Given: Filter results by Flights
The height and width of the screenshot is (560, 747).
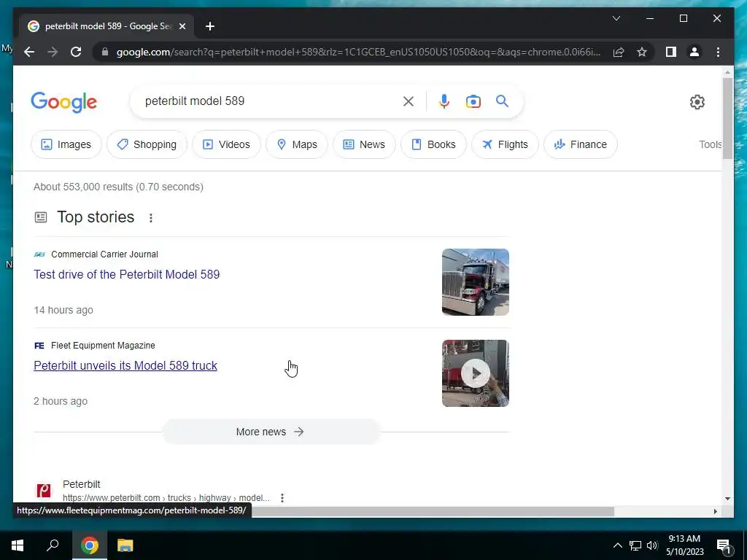Looking at the screenshot, I should 505,144.
